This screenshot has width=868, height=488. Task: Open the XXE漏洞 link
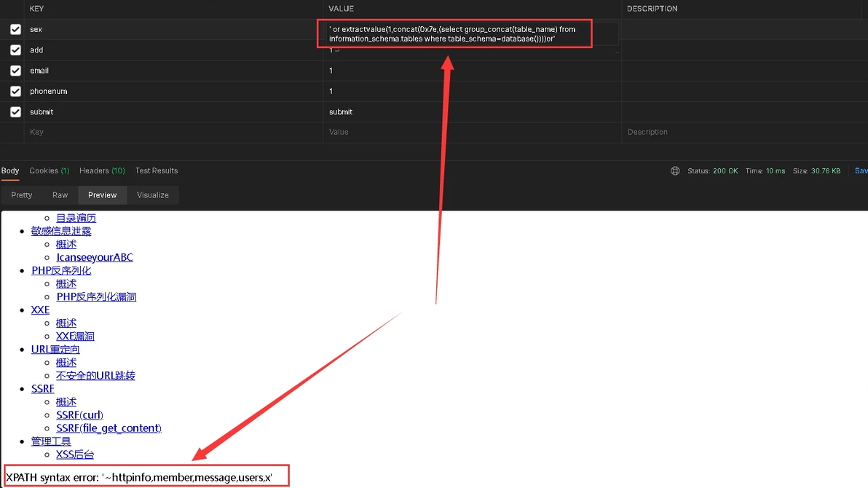pos(75,336)
